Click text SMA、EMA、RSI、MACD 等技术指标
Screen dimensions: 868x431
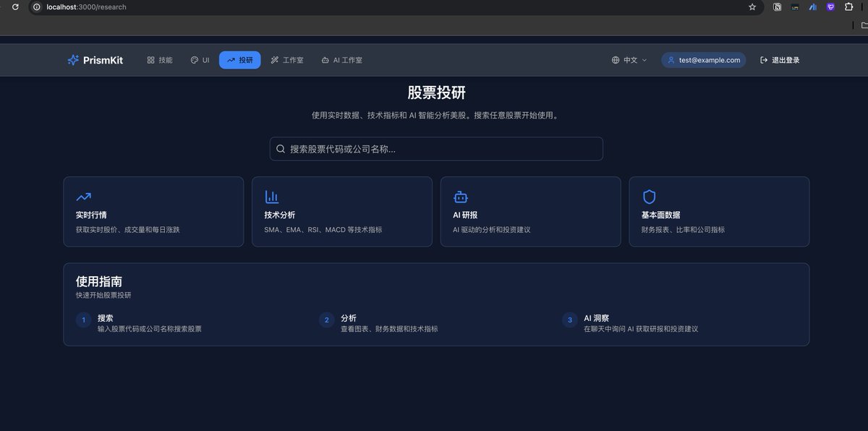[323, 230]
